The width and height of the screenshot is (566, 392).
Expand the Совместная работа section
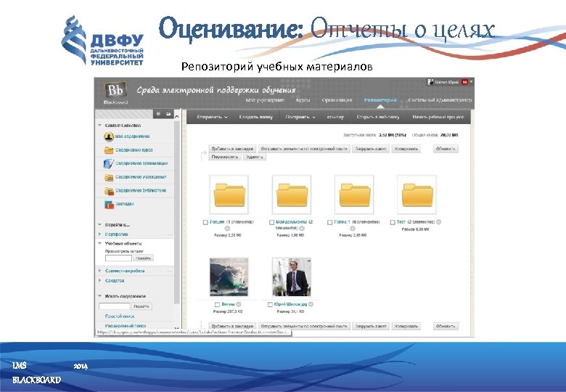click(x=99, y=270)
